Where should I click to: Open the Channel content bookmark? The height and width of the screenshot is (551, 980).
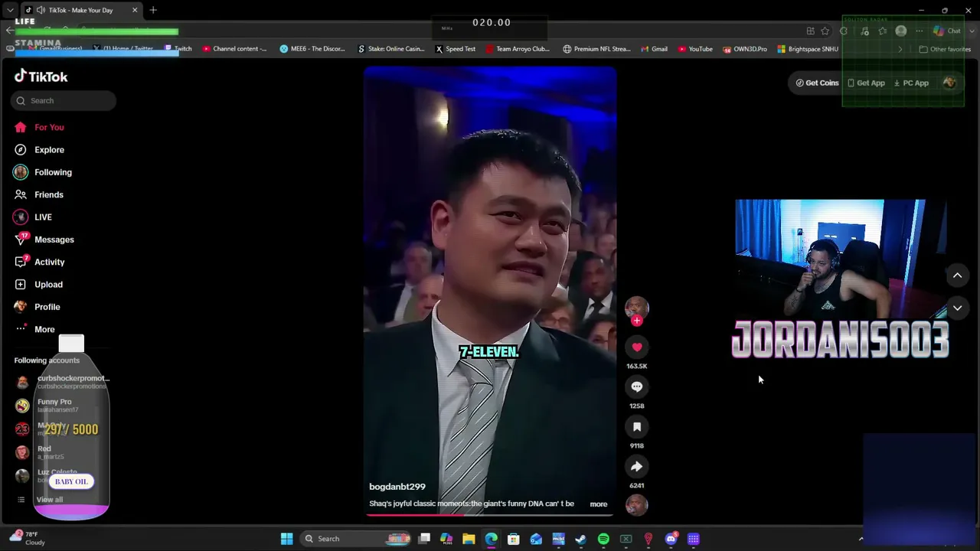point(234,49)
